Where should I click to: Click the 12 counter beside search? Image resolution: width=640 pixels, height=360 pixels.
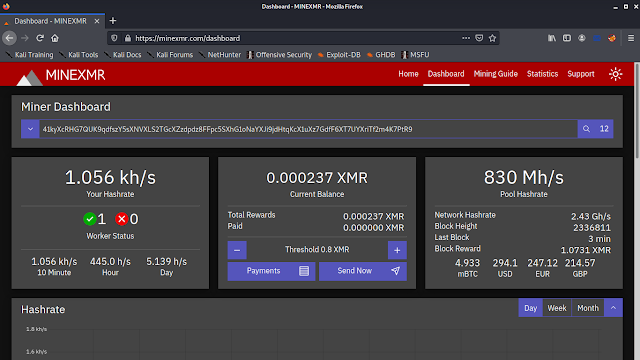tap(604, 129)
